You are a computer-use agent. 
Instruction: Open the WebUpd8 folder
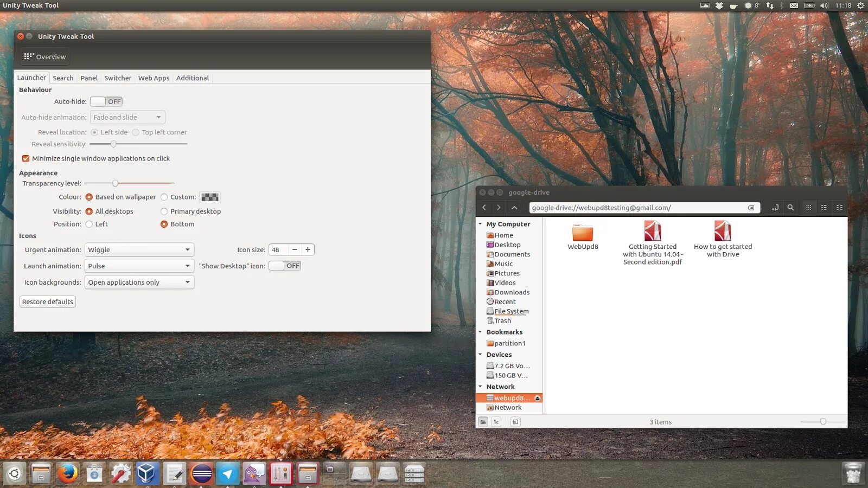[582, 233]
